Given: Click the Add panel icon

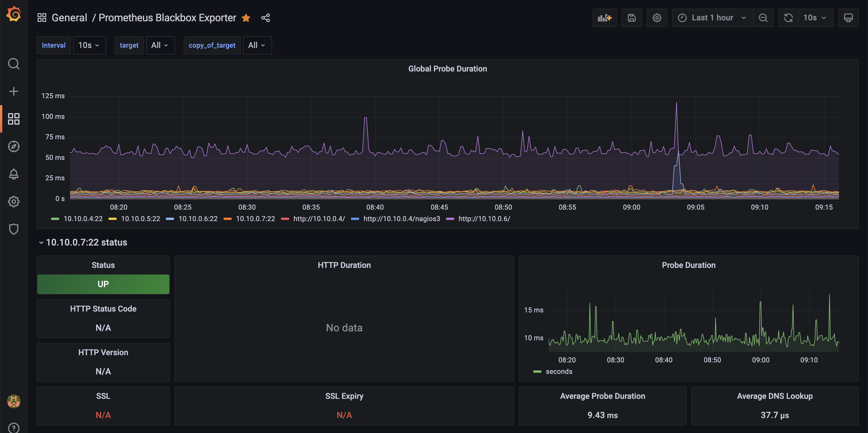Looking at the screenshot, I should coord(604,18).
